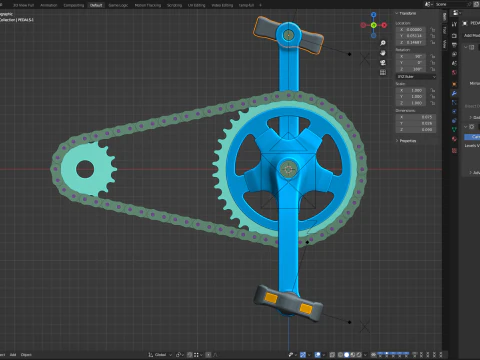The height and width of the screenshot is (360, 480).
Task: Click the viewport zoom magnifier icon
Action: 383,43
